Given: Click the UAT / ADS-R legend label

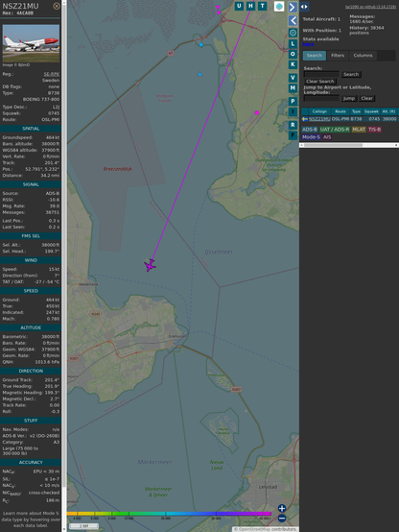Looking at the screenshot, I should [x=334, y=130].
